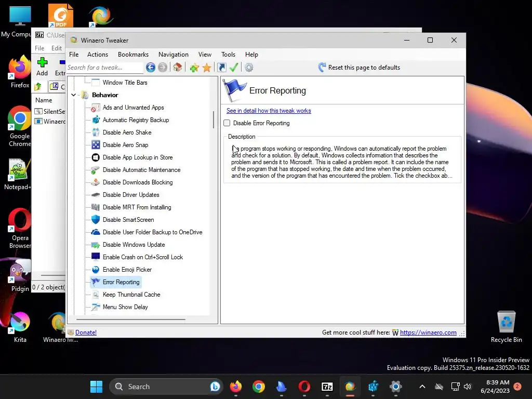Click the Enable Emoji Picker icon
The image size is (532, 399).
96,270
